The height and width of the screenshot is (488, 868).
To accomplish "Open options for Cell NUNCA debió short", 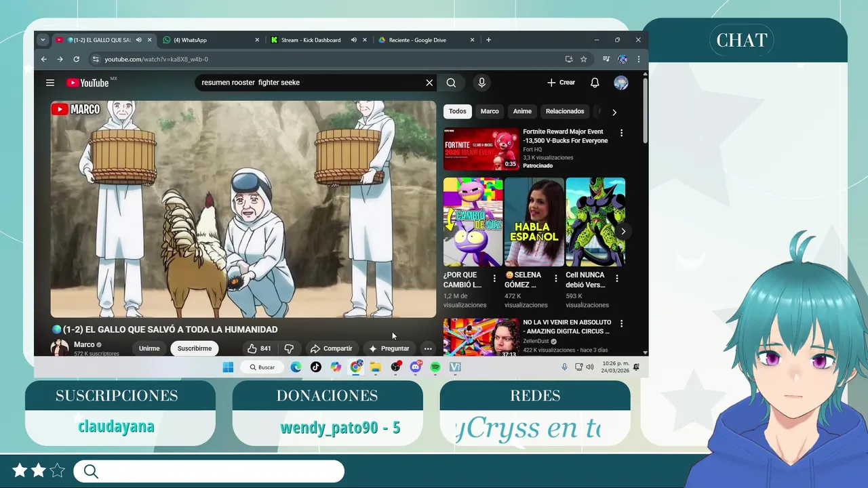I will (617, 279).
